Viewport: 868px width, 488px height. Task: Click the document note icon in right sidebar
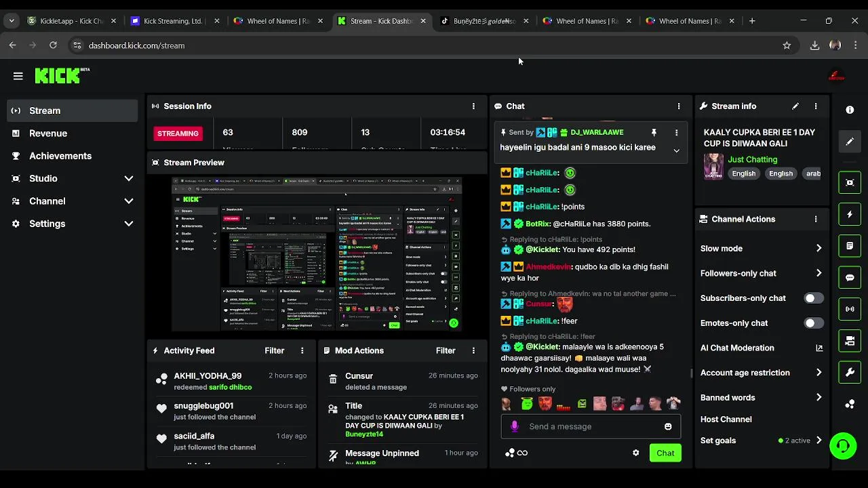850,245
